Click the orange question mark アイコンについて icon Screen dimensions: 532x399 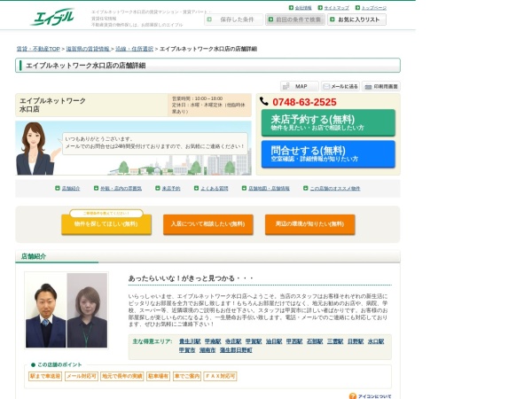pos(353,396)
